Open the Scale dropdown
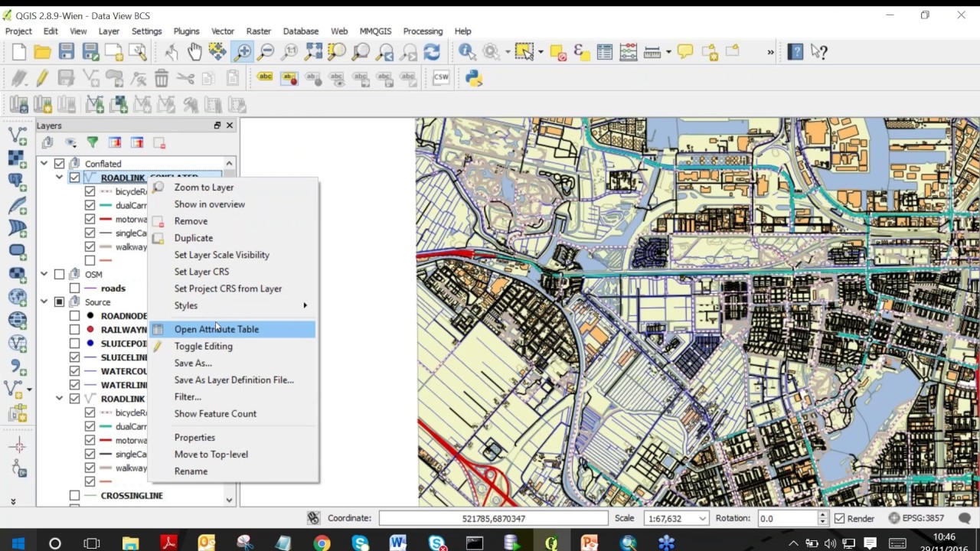980x551 pixels. coord(701,518)
